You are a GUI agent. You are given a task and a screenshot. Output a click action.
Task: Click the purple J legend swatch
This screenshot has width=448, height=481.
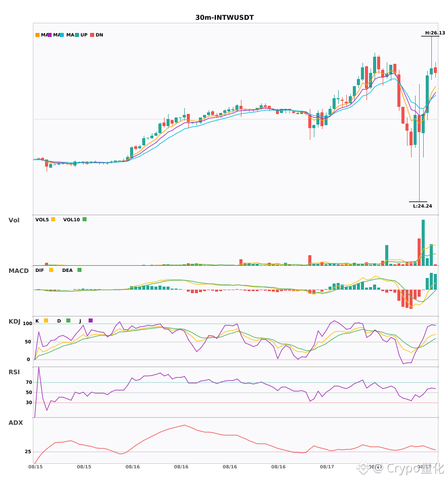(91, 320)
